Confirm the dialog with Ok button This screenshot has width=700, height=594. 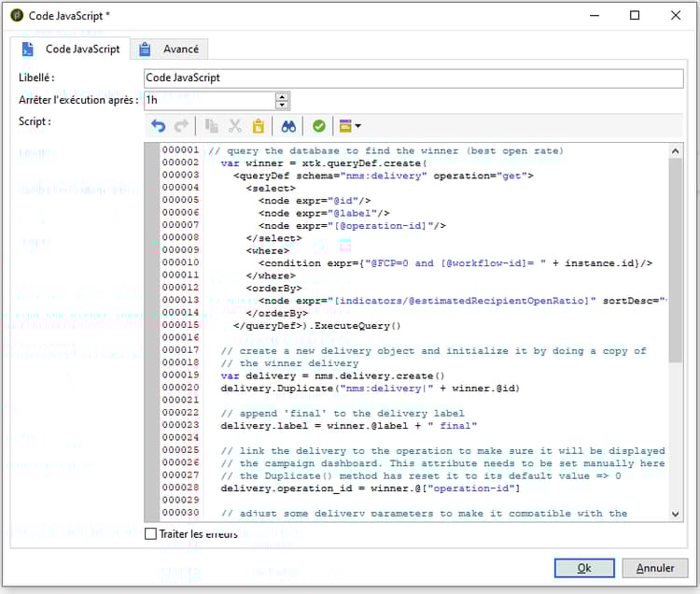tap(583, 568)
